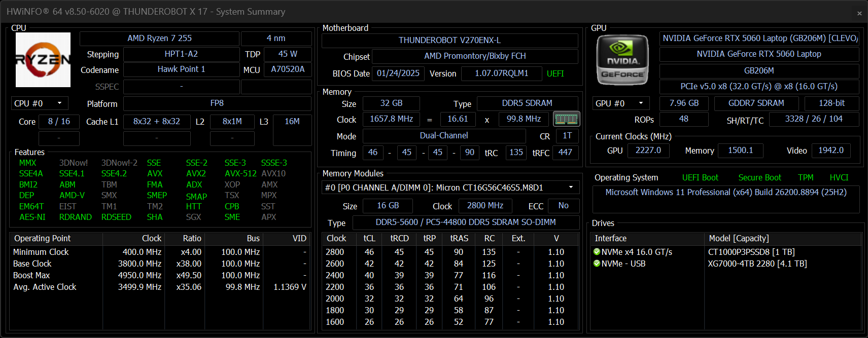868x338 pixels.
Task: Click the BIOS date 01/24/2025
Action: tap(398, 73)
